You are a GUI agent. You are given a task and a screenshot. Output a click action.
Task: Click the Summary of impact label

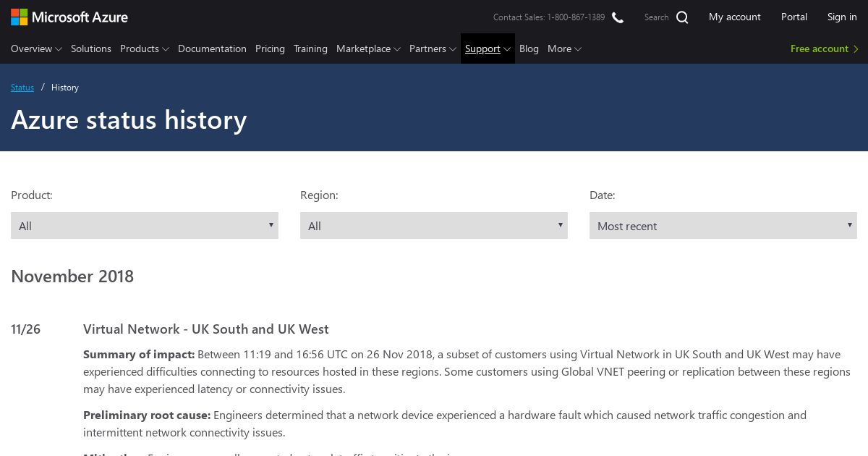pos(139,355)
